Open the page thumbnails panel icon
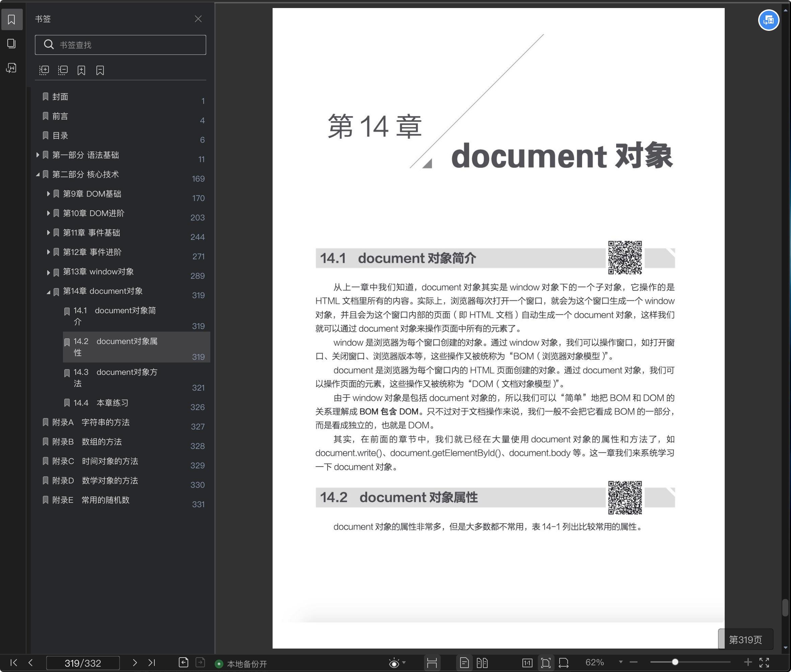The width and height of the screenshot is (791, 672). pos(11,44)
